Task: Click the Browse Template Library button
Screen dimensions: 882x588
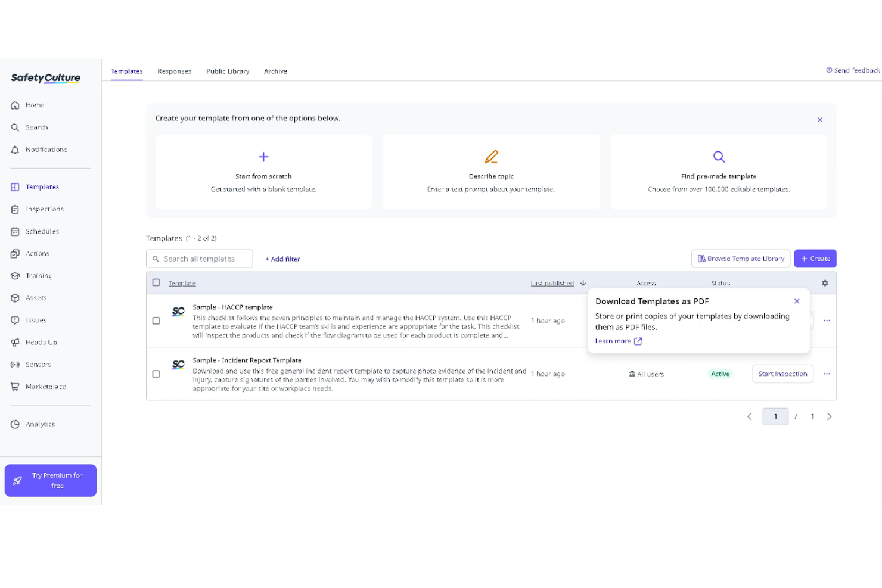Action: coord(741,258)
